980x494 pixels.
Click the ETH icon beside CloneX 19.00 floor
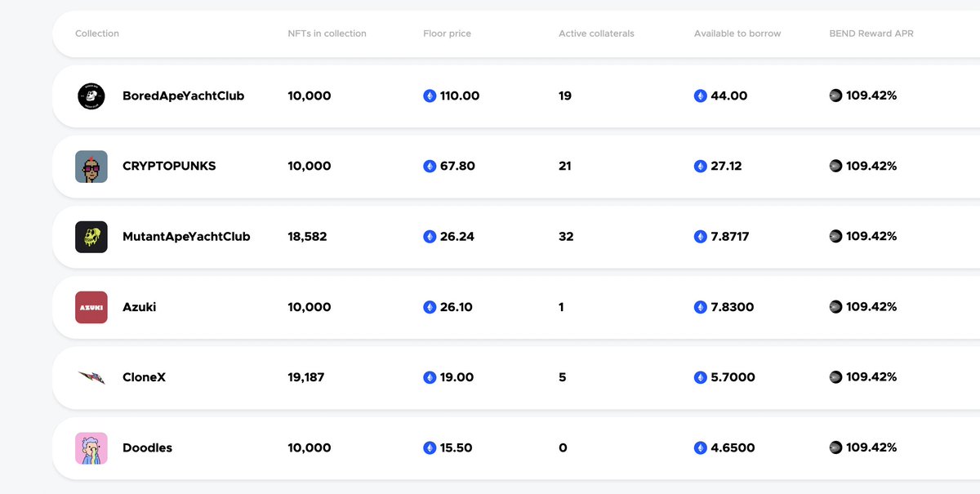[430, 377]
